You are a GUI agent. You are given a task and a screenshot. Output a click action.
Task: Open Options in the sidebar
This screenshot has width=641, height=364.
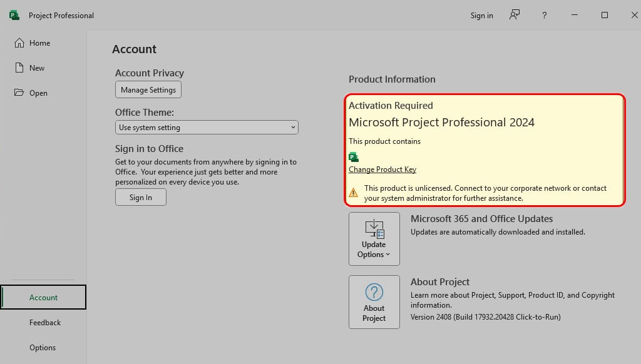click(x=43, y=348)
